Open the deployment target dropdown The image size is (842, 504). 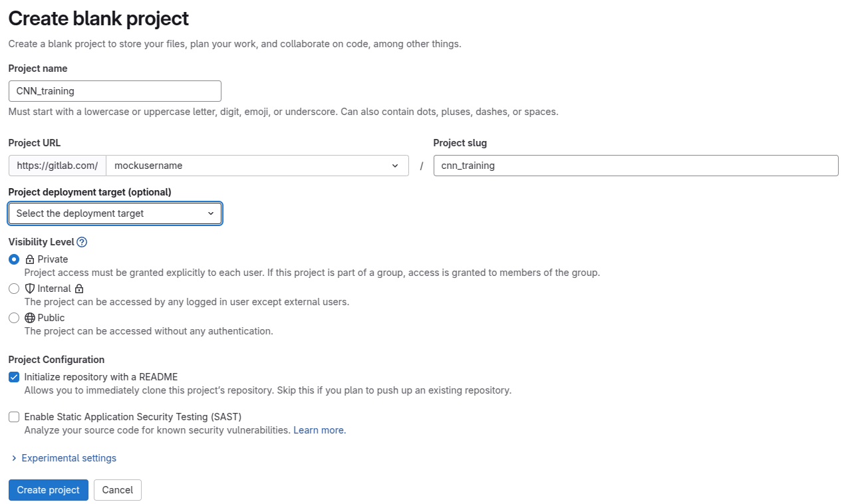click(115, 213)
